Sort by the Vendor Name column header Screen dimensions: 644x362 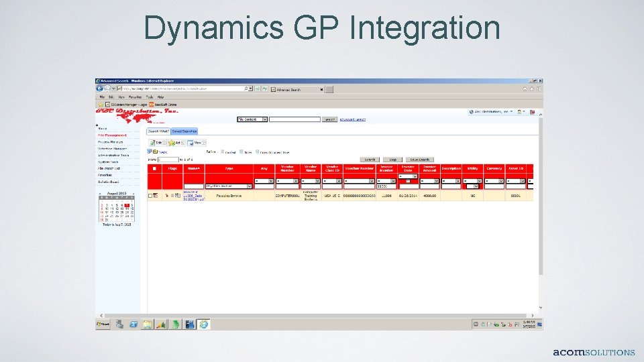pyautogui.click(x=311, y=169)
